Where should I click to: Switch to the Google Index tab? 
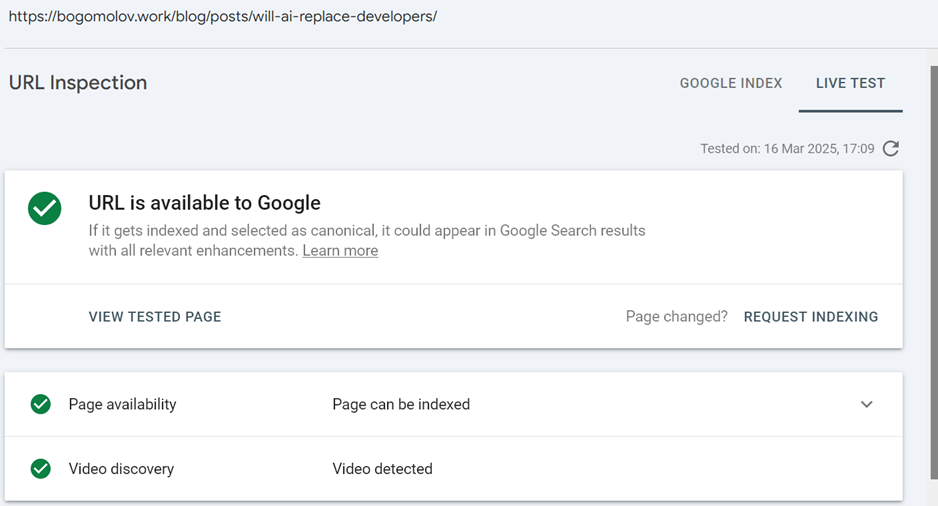click(730, 83)
